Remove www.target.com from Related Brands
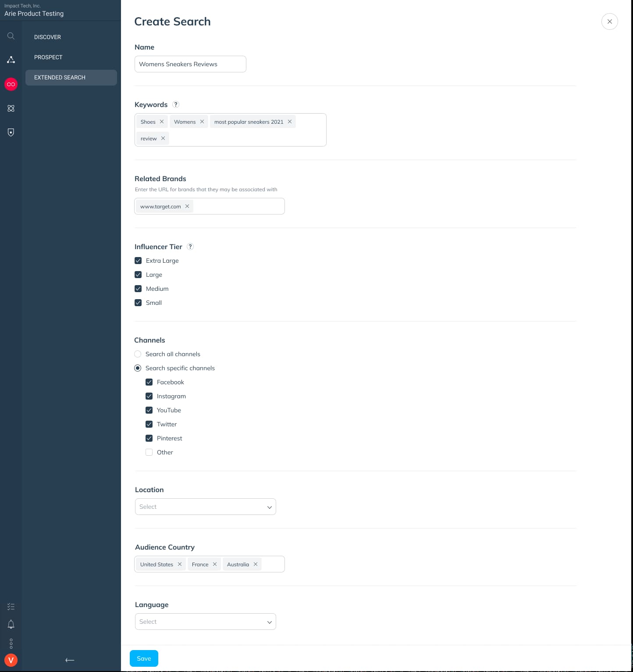 point(187,206)
